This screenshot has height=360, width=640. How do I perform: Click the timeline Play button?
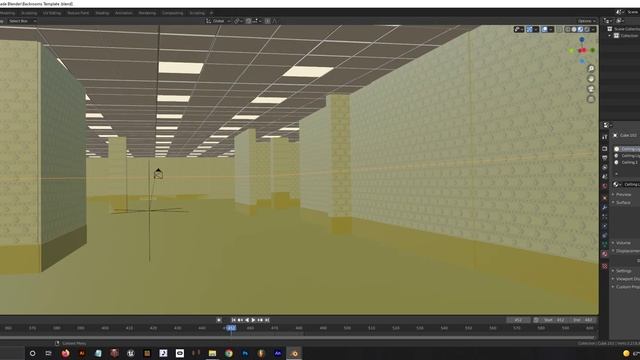coord(253,320)
